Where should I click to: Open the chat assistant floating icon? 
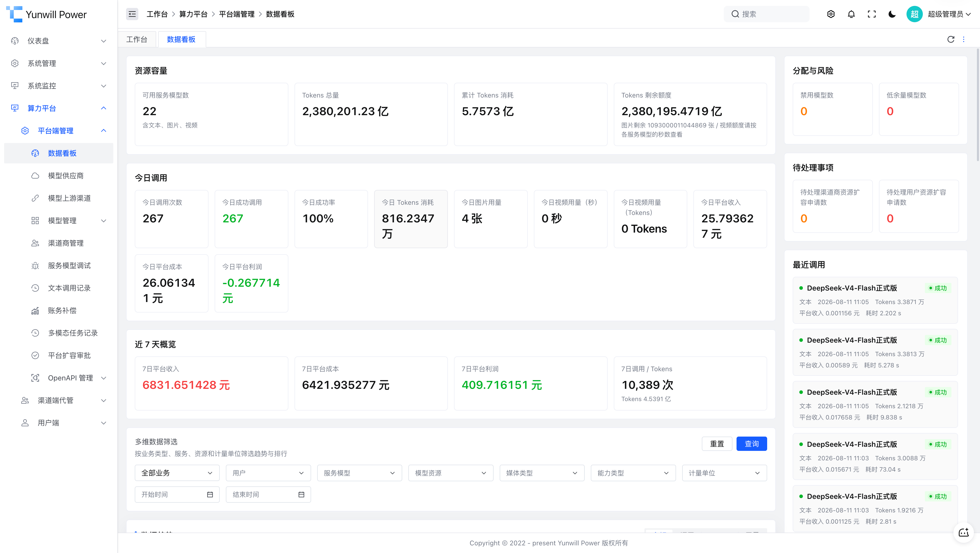coord(964,532)
